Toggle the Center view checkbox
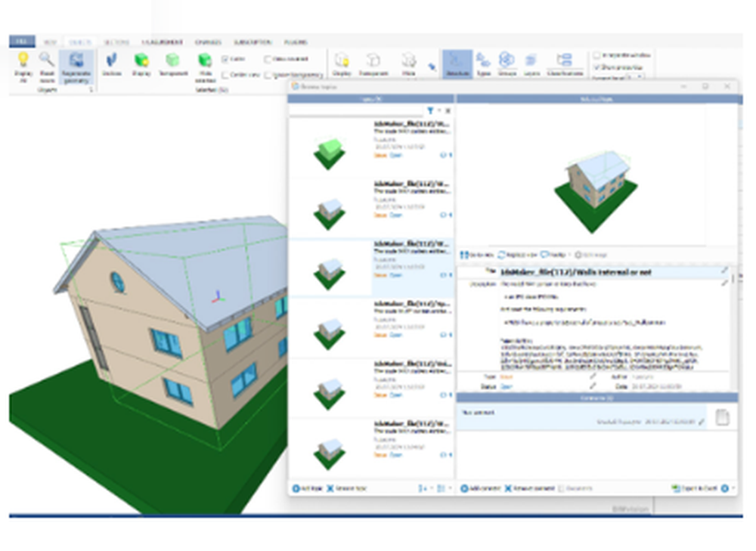This screenshot has height=551, width=756. 225,75
